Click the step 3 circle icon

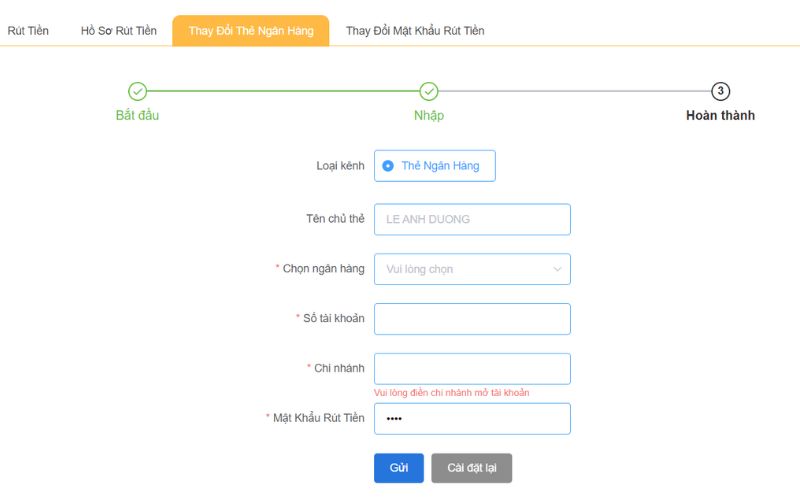click(720, 92)
